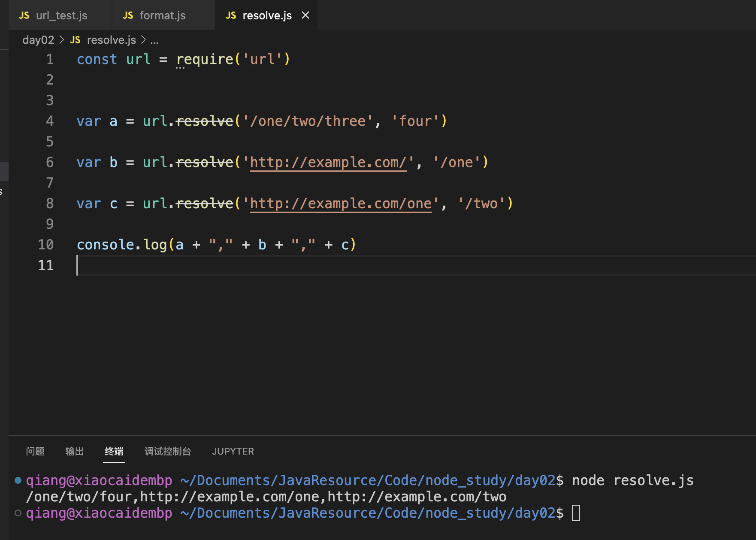Click the JS icon in the breadcrumb
This screenshot has height=540, width=756.
pyautogui.click(x=75, y=40)
